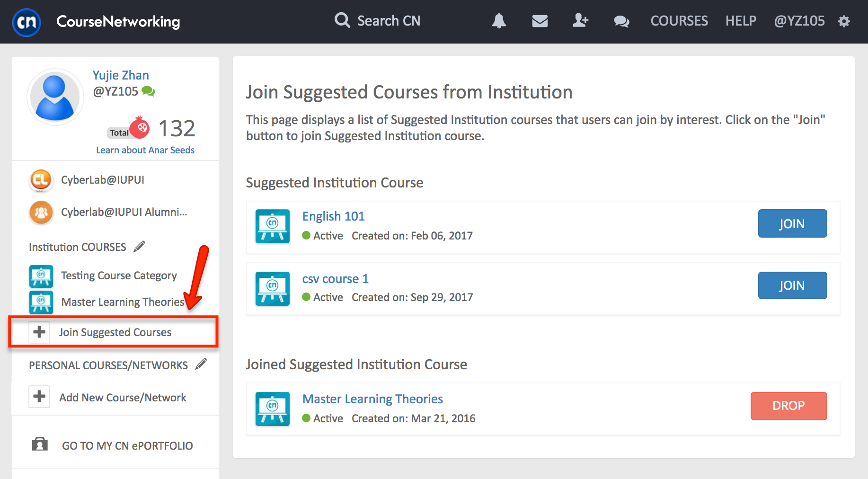
Task: Open settings gear icon
Action: [844, 21]
